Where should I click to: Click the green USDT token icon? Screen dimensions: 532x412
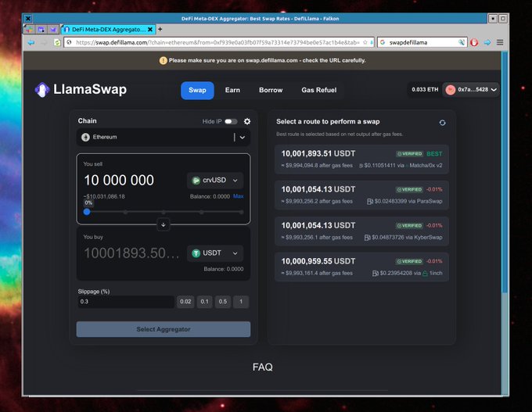(196, 253)
